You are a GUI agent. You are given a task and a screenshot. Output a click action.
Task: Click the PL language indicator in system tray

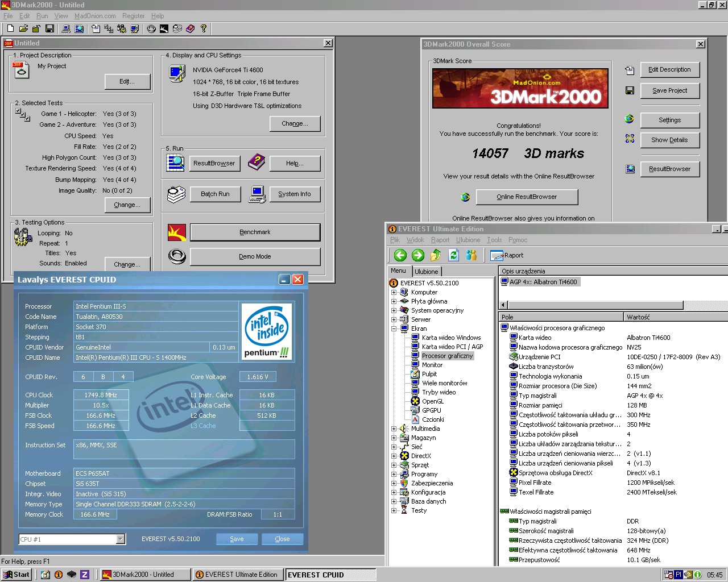click(679, 575)
